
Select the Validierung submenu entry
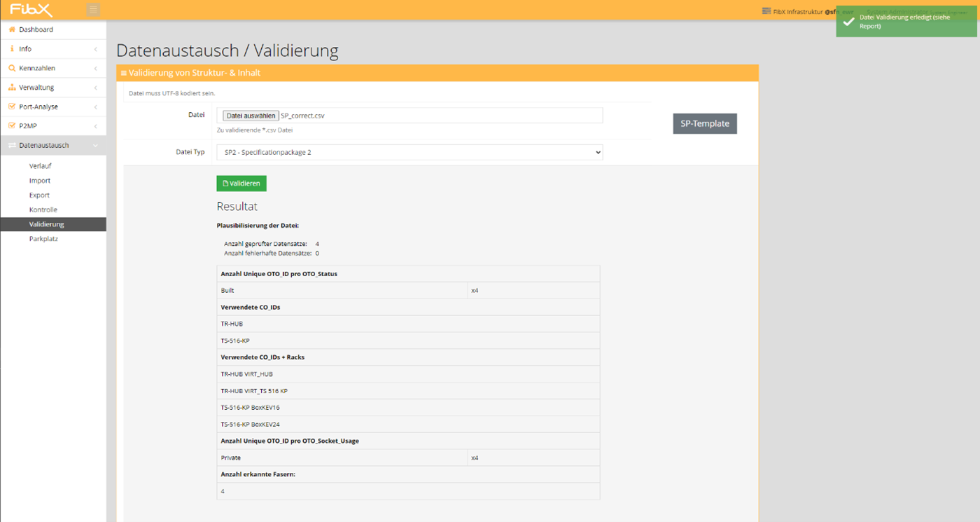coord(53,224)
